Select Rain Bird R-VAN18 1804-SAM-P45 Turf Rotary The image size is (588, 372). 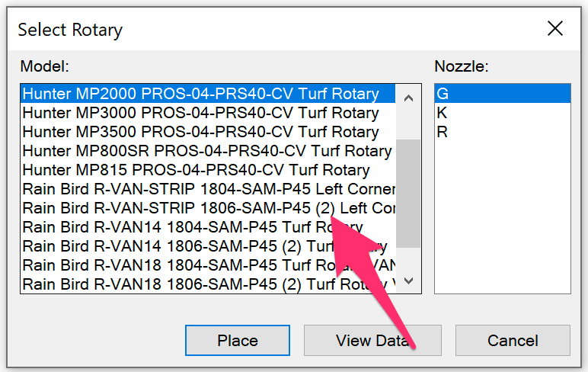208,265
